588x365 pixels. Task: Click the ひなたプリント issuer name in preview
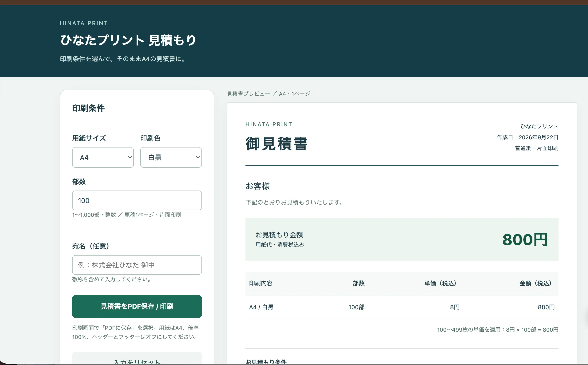coord(539,126)
